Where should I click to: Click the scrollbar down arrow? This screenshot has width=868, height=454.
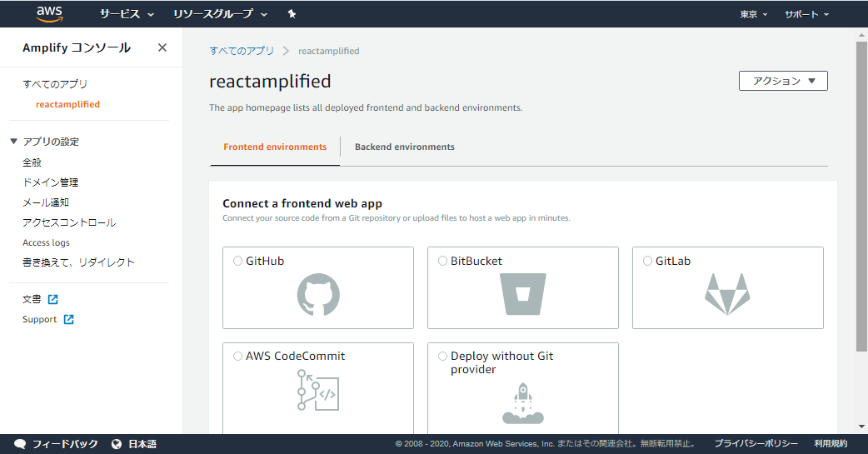pos(861,427)
